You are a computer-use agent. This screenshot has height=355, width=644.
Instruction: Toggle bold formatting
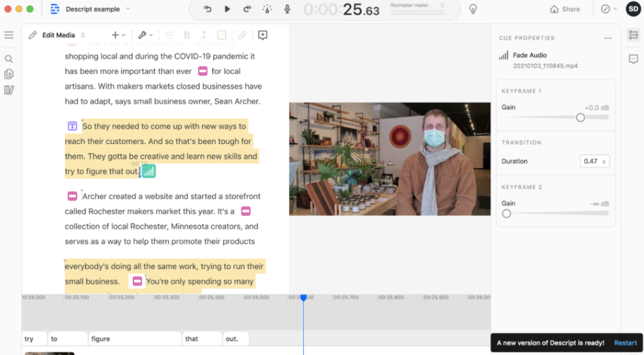pos(187,35)
